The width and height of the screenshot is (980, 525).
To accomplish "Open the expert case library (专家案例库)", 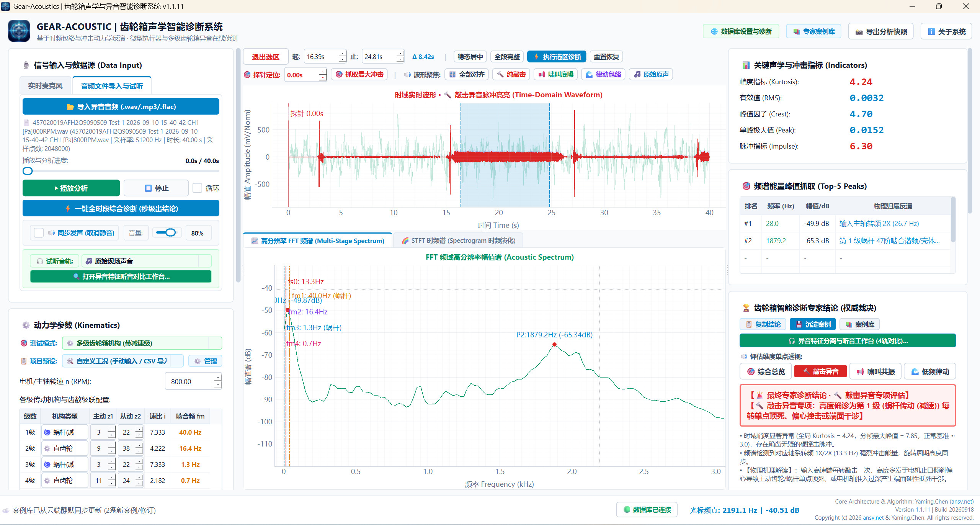I will click(x=813, y=31).
